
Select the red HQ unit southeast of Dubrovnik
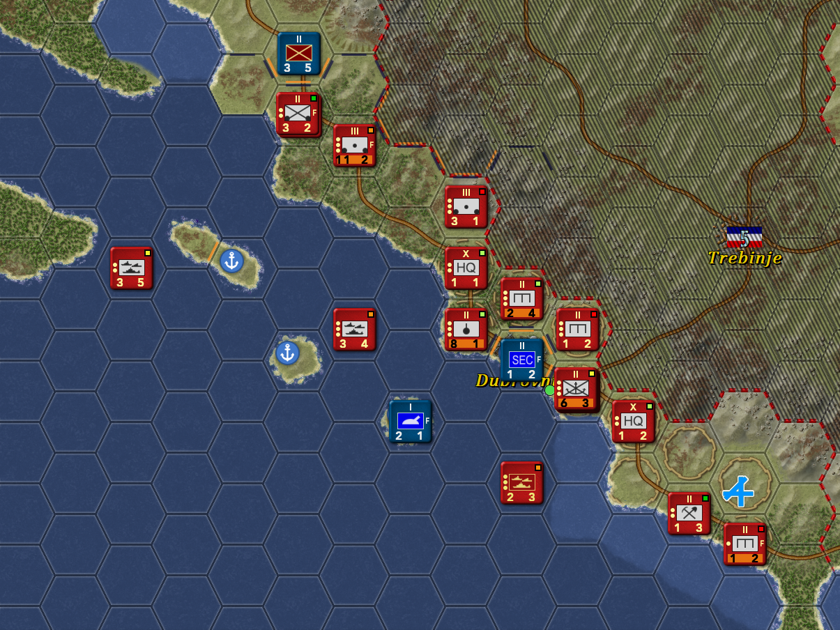click(x=633, y=421)
